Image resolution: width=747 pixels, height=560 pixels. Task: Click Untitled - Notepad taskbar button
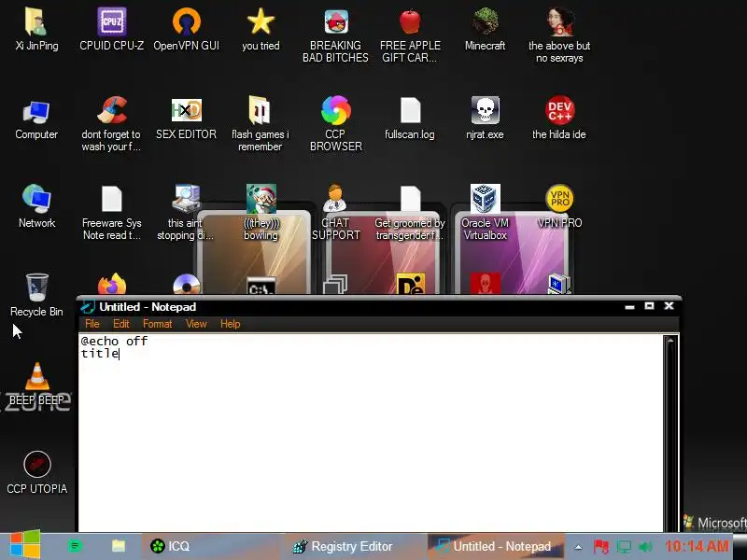[496, 546]
